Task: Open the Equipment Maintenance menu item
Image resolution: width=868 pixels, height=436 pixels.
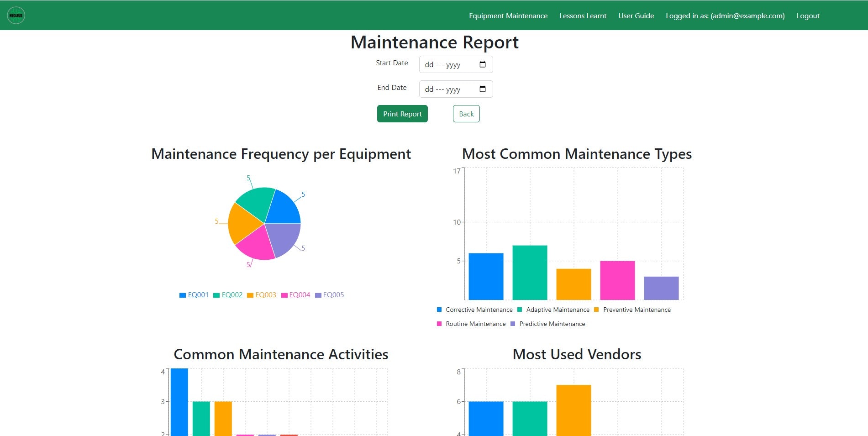Action: click(508, 16)
